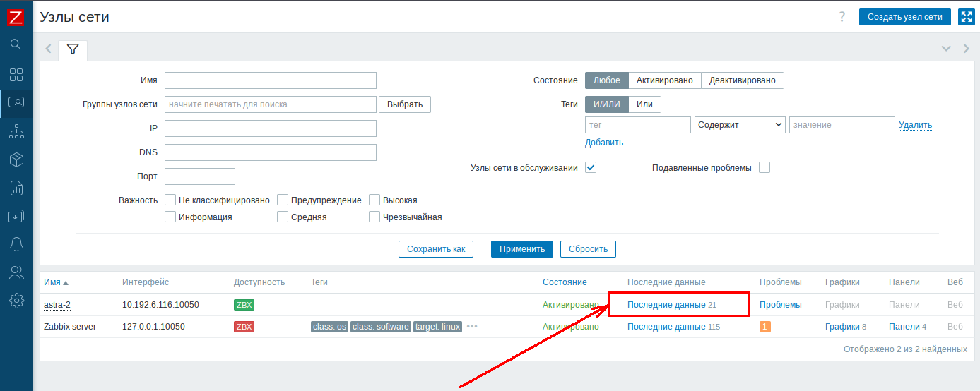
Task: Open 'Последние данные' link for astra-2
Action: coord(666,305)
